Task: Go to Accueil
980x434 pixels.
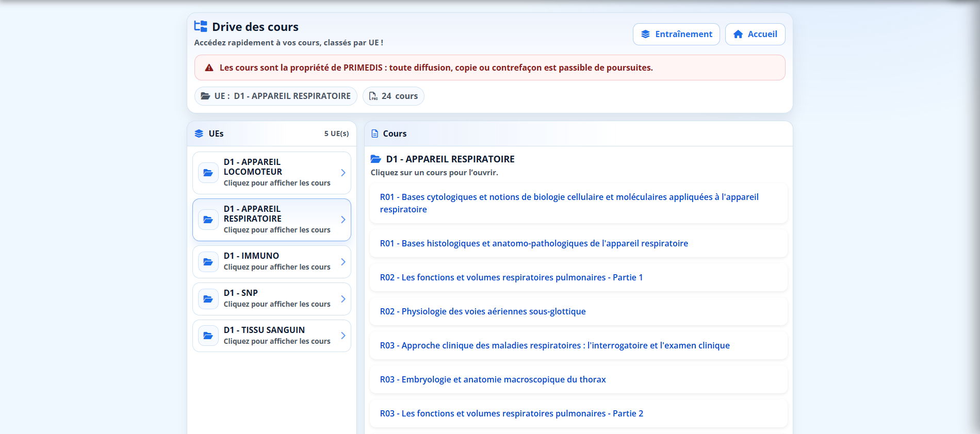Action: (x=755, y=34)
